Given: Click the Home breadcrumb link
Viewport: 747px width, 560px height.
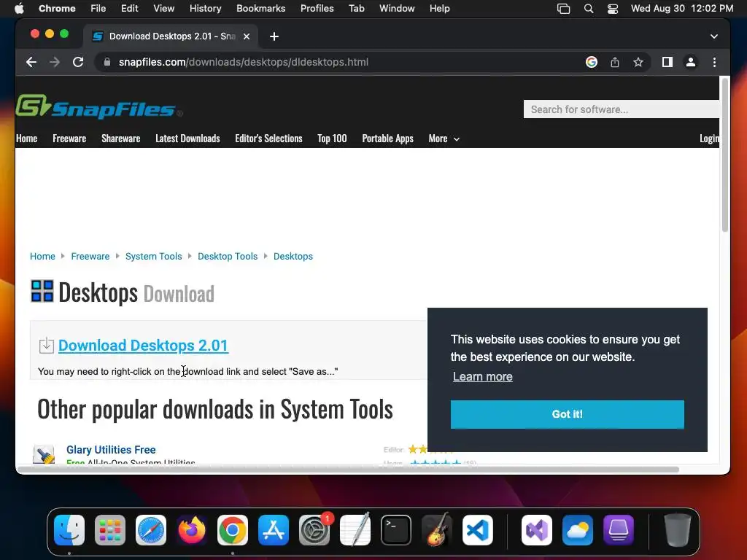Looking at the screenshot, I should click(x=42, y=256).
